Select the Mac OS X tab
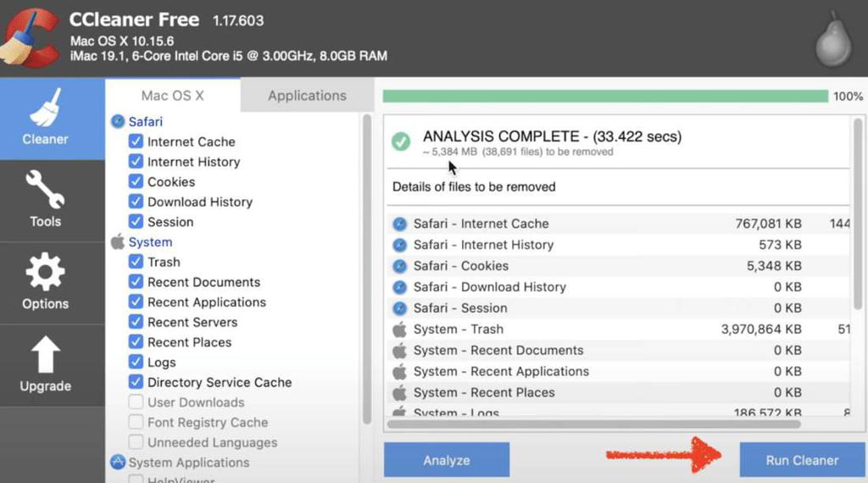The width and height of the screenshot is (868, 483). click(172, 96)
